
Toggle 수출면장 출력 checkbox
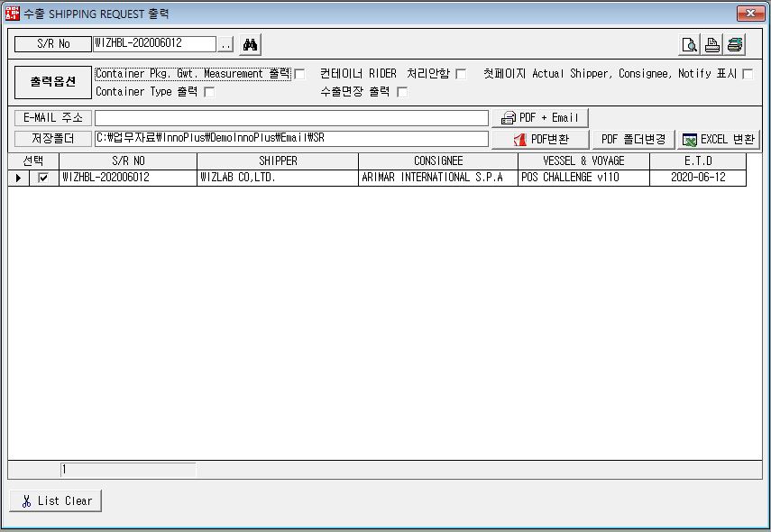coord(402,92)
